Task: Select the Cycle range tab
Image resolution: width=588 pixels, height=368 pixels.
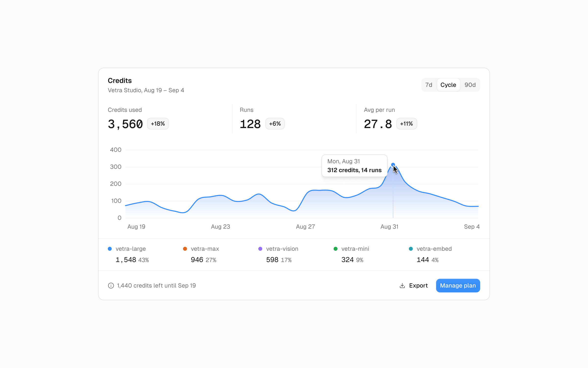Action: (448, 85)
